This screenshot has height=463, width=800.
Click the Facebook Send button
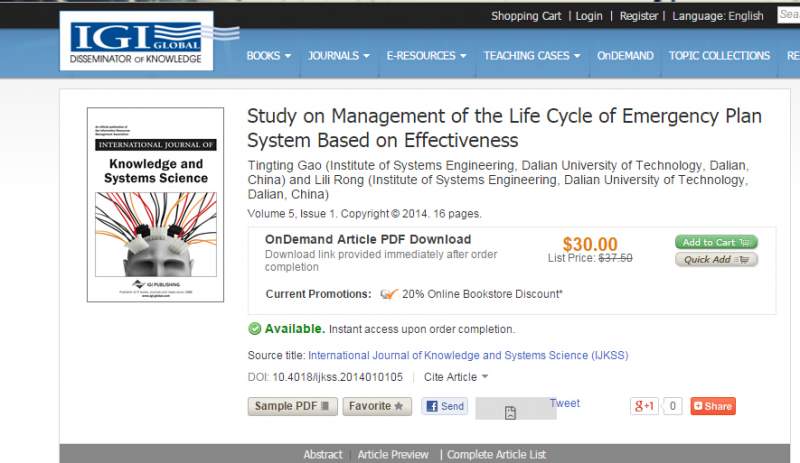[444, 406]
